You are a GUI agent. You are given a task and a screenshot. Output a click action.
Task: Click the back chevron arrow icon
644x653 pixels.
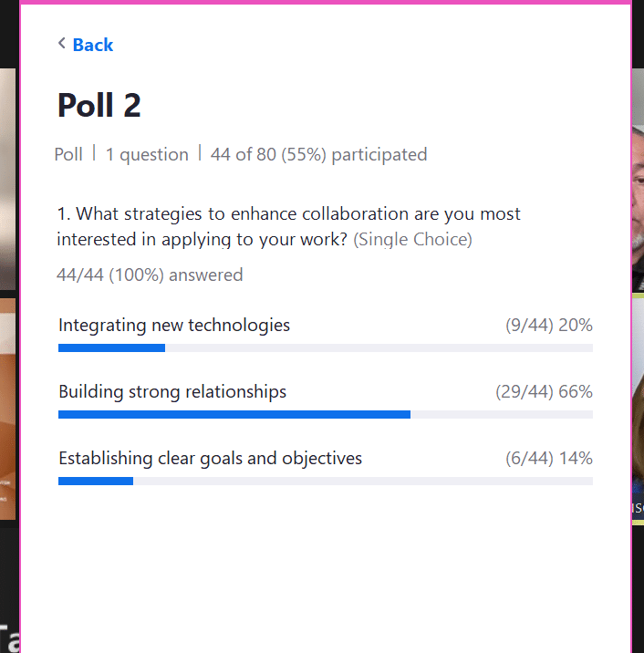click(62, 43)
